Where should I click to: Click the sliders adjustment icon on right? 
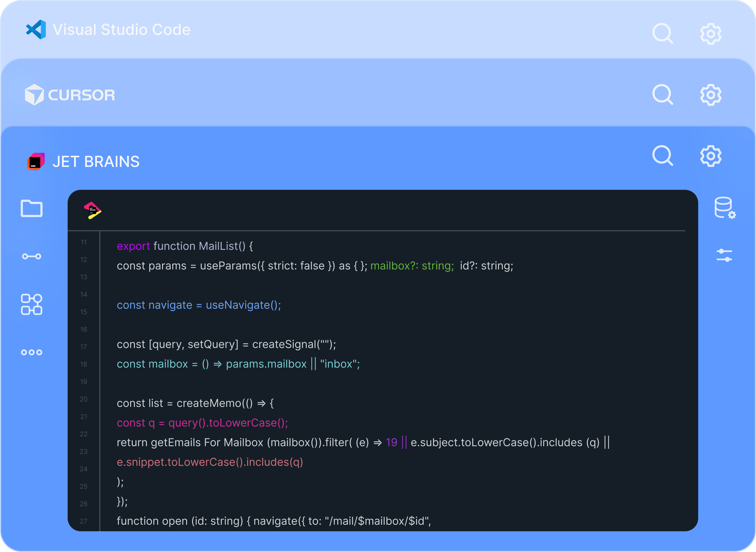tap(724, 256)
